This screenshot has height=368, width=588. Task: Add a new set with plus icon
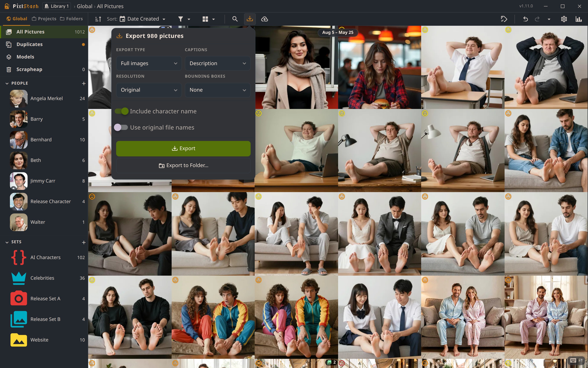[x=84, y=242]
